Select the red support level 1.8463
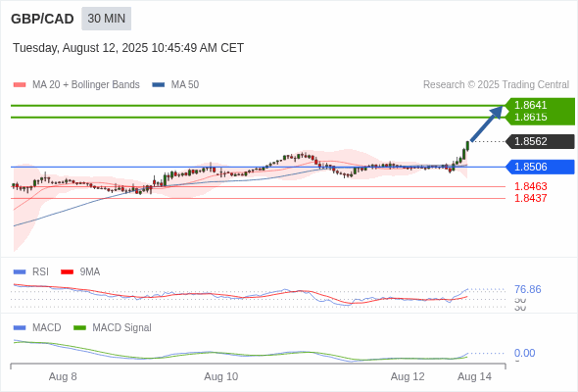 tap(530, 186)
